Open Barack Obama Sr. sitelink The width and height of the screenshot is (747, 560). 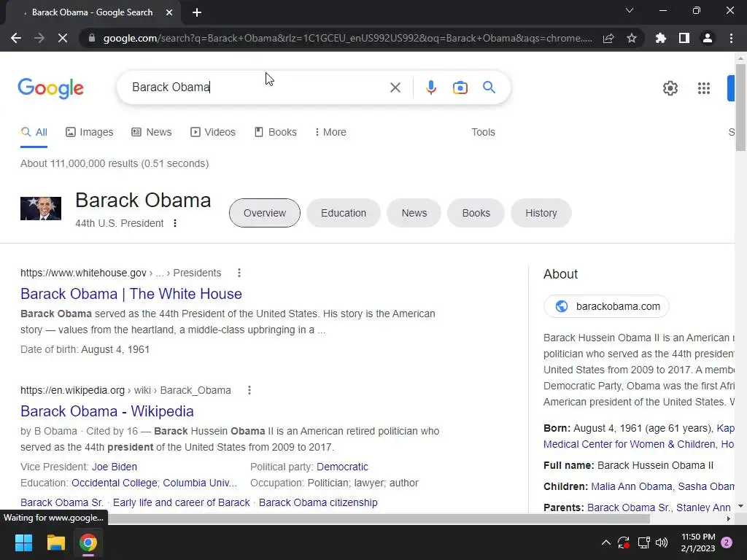(x=62, y=503)
